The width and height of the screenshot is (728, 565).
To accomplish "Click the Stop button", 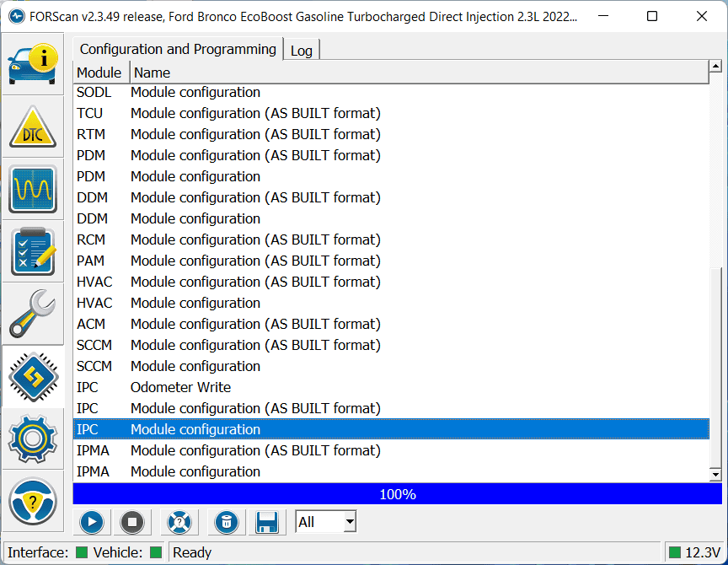I will click(131, 522).
